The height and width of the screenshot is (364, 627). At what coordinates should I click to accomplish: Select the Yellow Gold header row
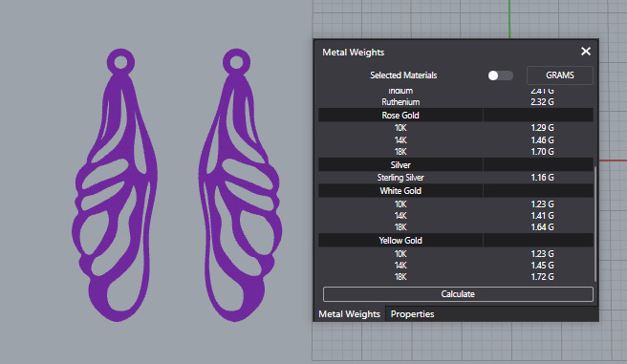click(x=456, y=240)
